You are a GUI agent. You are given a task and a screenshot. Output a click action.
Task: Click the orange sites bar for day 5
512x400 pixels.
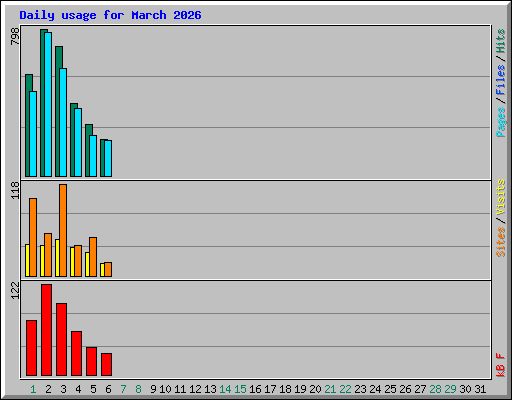pos(93,257)
